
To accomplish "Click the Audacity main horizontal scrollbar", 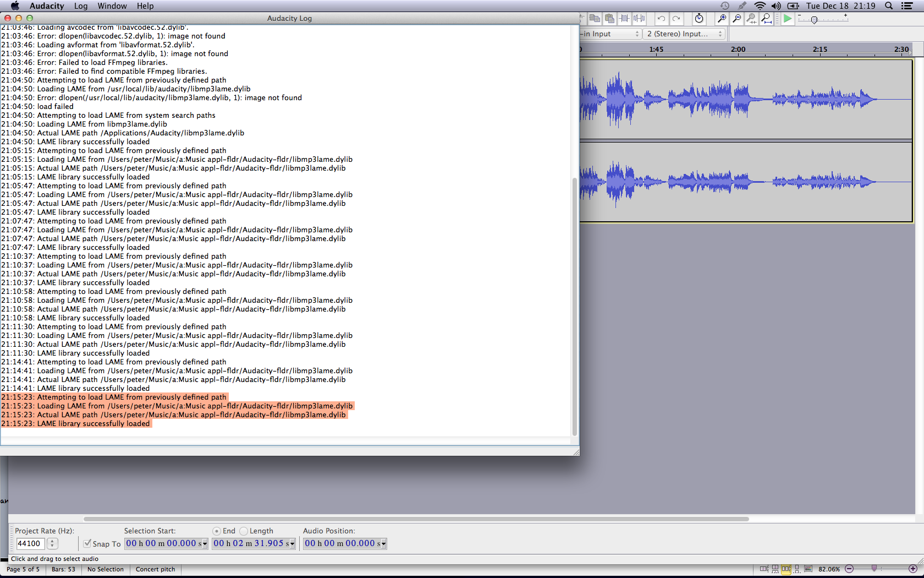I will [416, 519].
